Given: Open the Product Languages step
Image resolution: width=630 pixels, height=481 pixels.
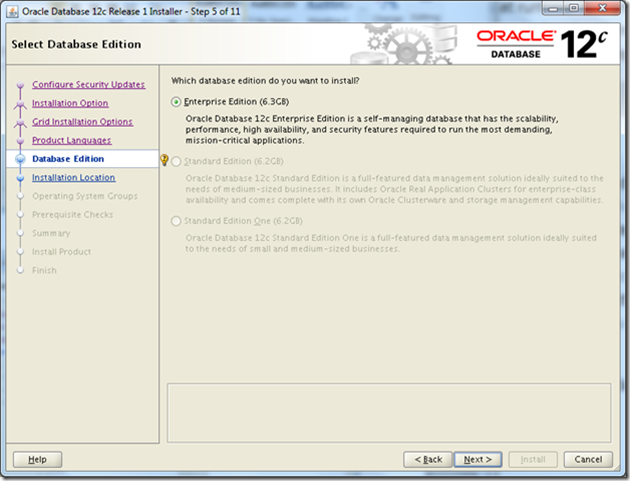Looking at the screenshot, I should (x=72, y=140).
